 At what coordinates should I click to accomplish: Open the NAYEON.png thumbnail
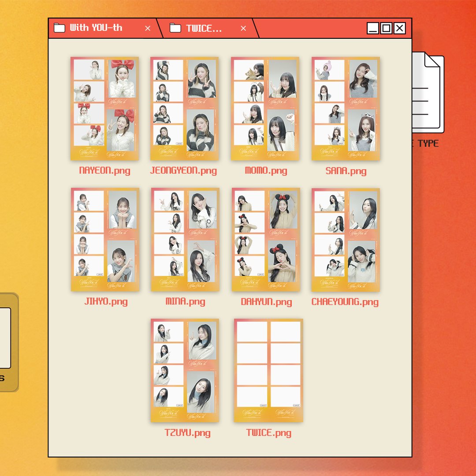(x=105, y=108)
